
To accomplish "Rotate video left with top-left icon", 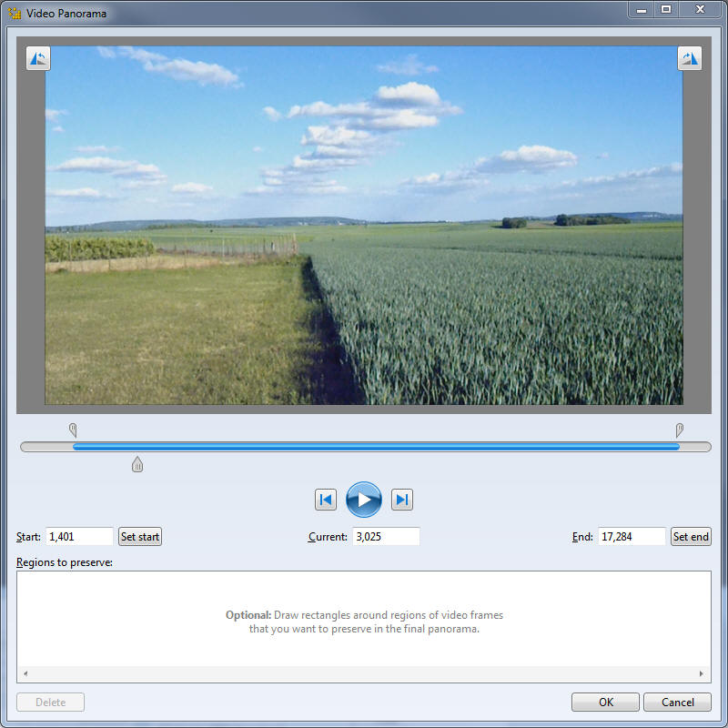I will pyautogui.click(x=38, y=59).
